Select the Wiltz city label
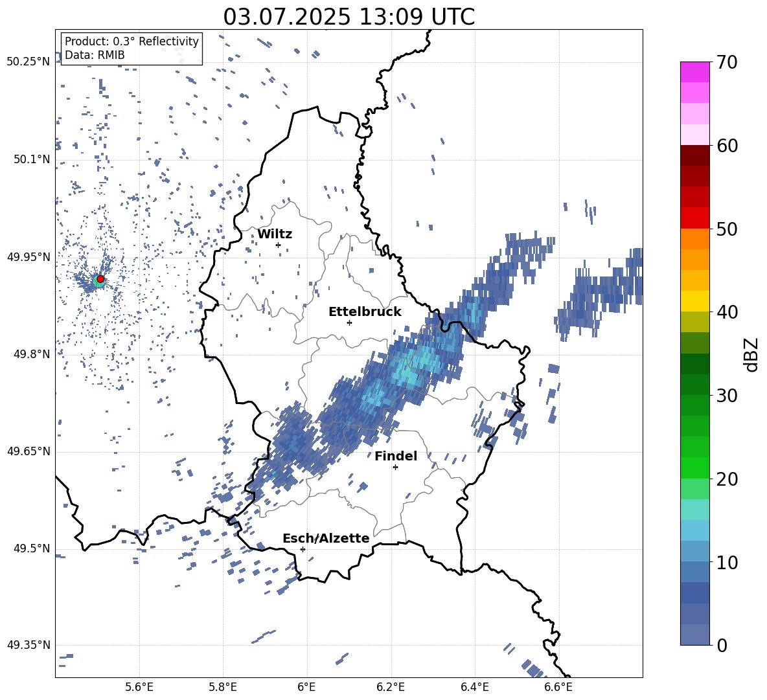The width and height of the screenshot is (767, 700). [x=275, y=234]
